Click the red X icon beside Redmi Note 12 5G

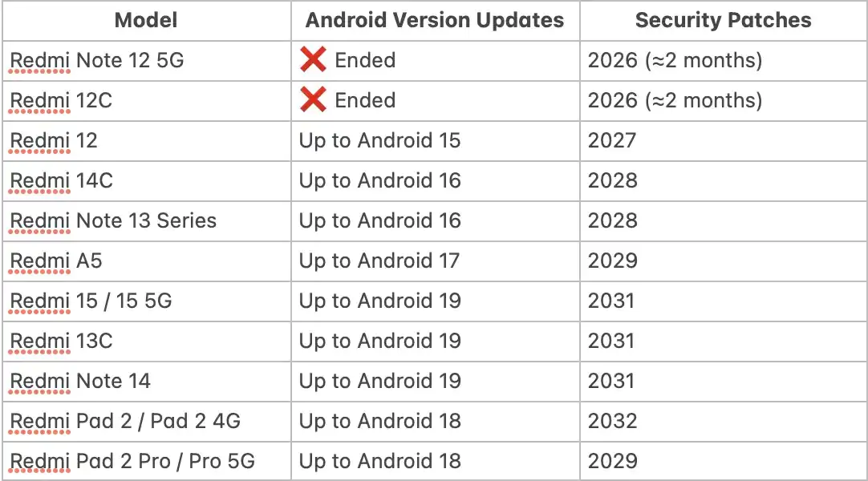coord(313,59)
